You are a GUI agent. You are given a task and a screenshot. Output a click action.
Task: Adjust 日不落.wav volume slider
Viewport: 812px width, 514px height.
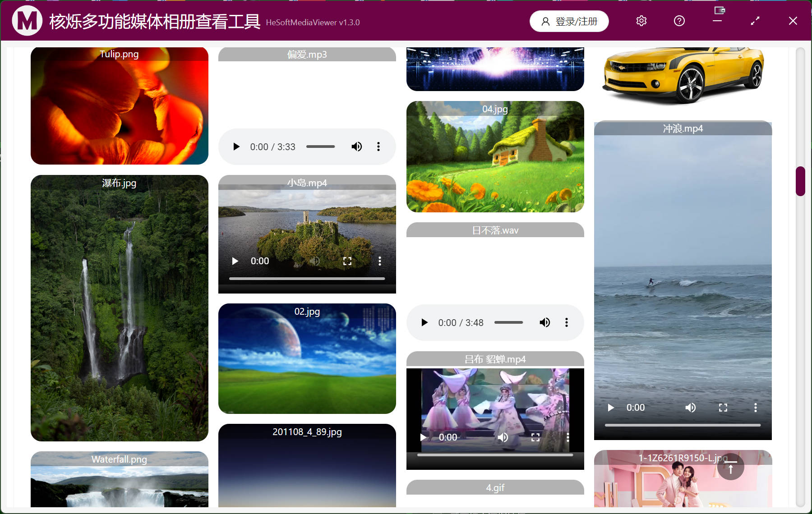508,322
